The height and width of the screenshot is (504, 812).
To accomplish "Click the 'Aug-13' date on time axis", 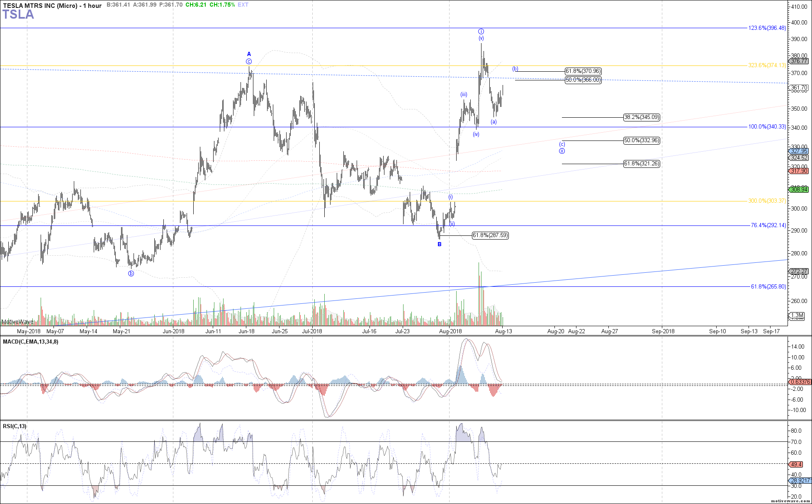I will [x=503, y=331].
